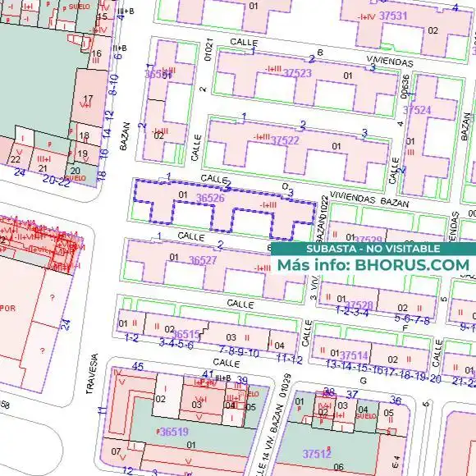Select address numbers 13-14-15-16
476x476 pixels.
pos(355,365)
